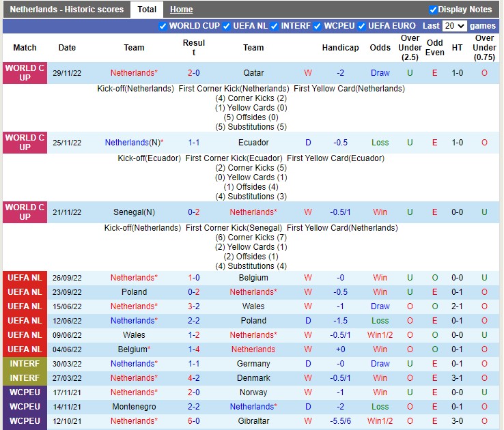Open the Denmark team link
Screen dimensions: 504x430
coord(253,378)
